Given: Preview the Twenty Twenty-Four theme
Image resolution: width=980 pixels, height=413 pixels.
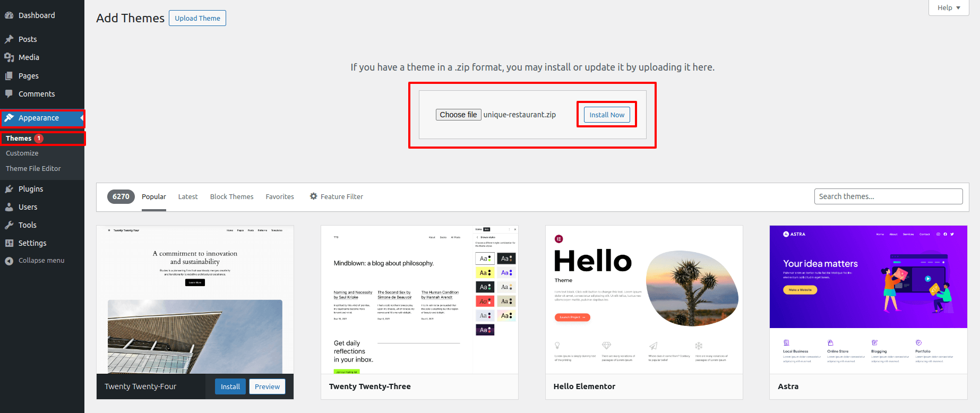Looking at the screenshot, I should click(x=267, y=386).
